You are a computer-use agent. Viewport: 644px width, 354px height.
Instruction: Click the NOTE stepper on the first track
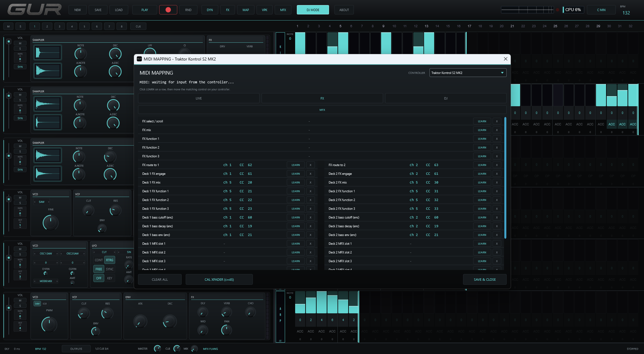20,57
